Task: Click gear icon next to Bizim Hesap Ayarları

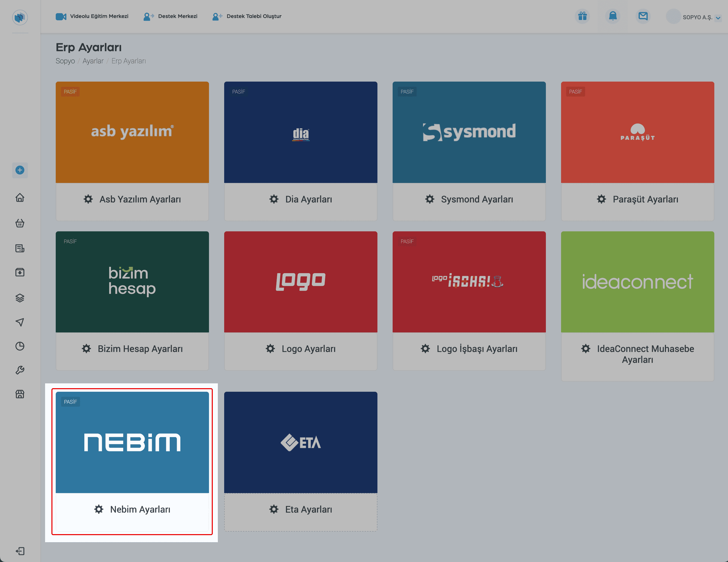Action: (x=86, y=349)
